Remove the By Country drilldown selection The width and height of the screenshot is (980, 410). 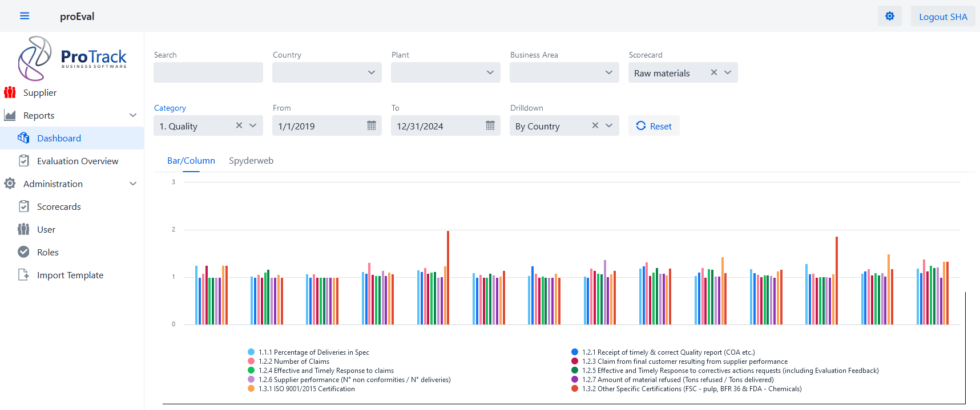595,125
